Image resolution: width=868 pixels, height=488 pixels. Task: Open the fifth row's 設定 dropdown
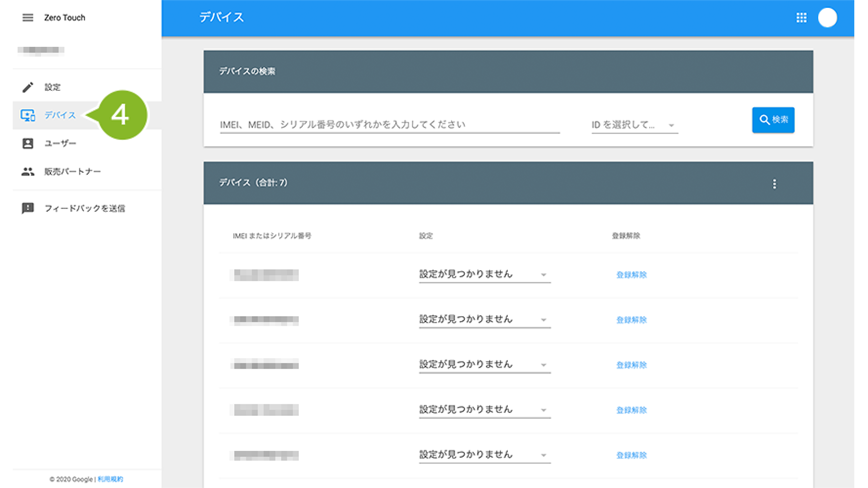coord(484,455)
